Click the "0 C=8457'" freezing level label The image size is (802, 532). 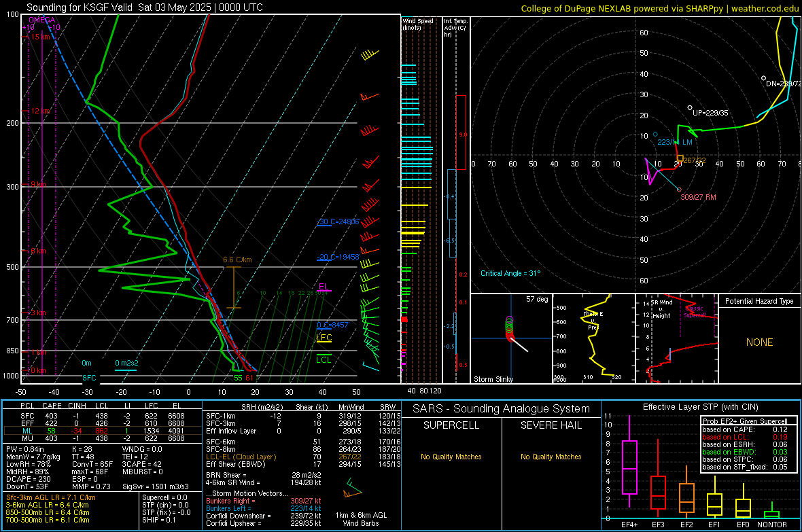334,325
